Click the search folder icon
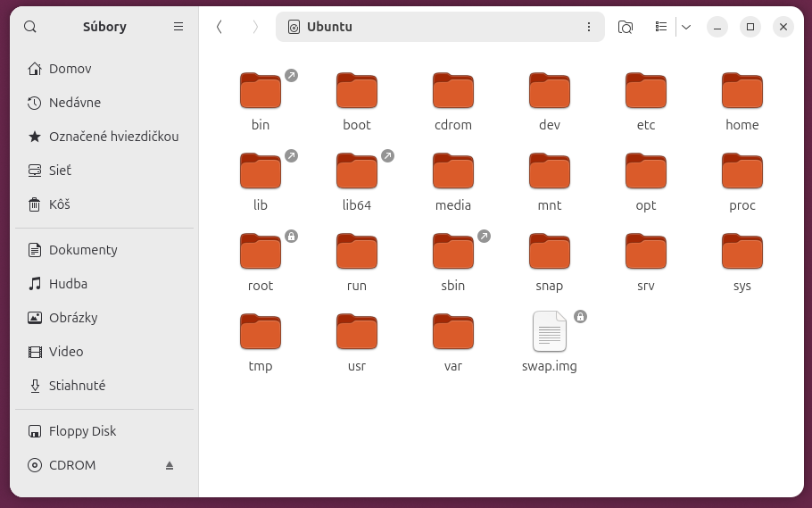This screenshot has height=508, width=812. click(625, 27)
